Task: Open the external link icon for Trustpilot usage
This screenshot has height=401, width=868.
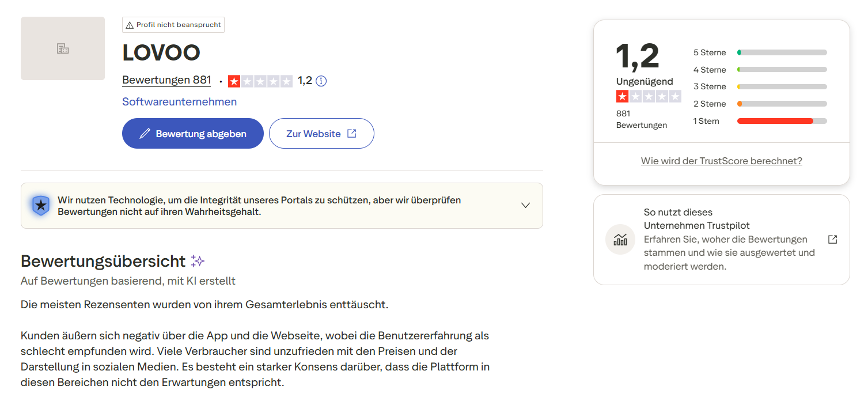Action: point(832,240)
